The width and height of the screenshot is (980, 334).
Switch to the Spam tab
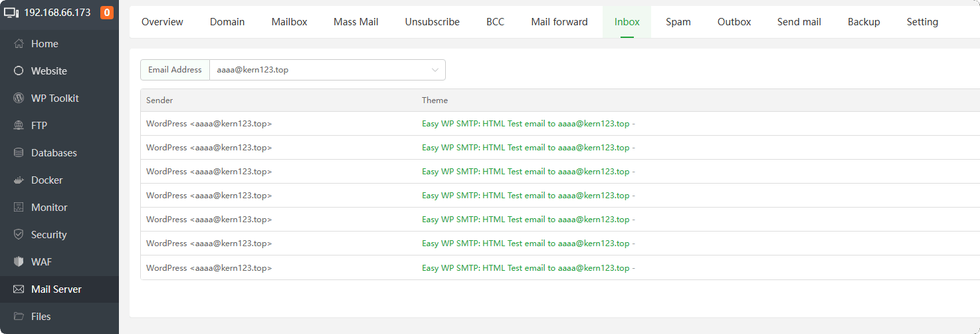click(678, 22)
